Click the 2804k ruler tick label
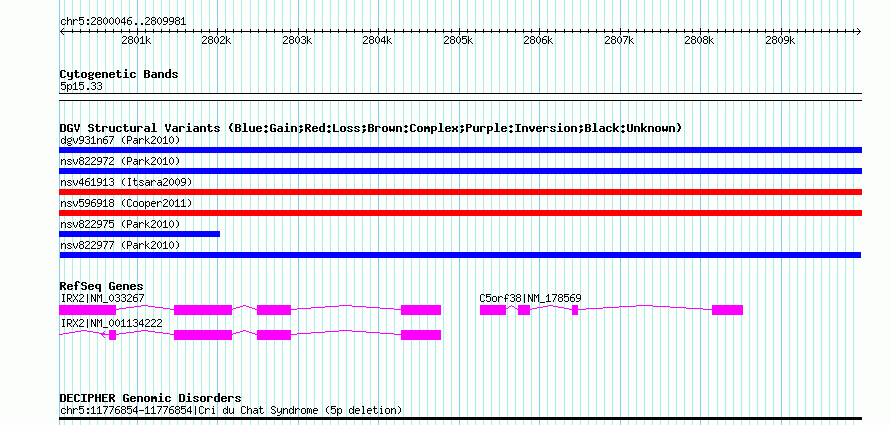 378,41
